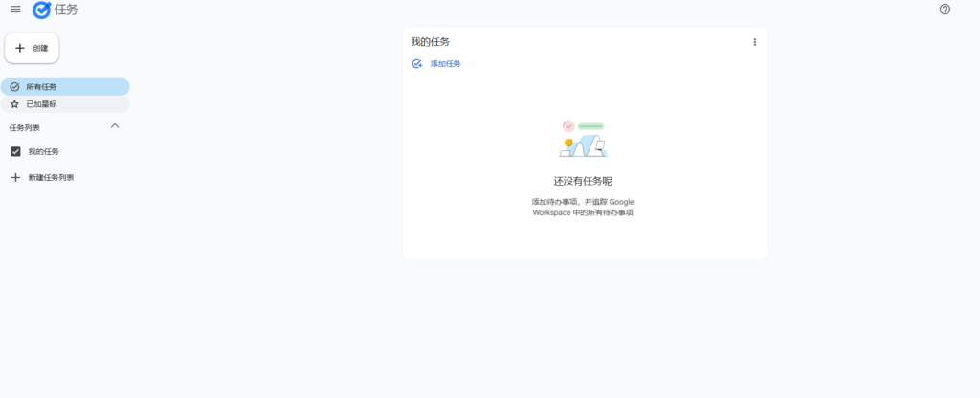980x398 pixels.
Task: Click the star icon beside 已加星标
Action: click(14, 104)
